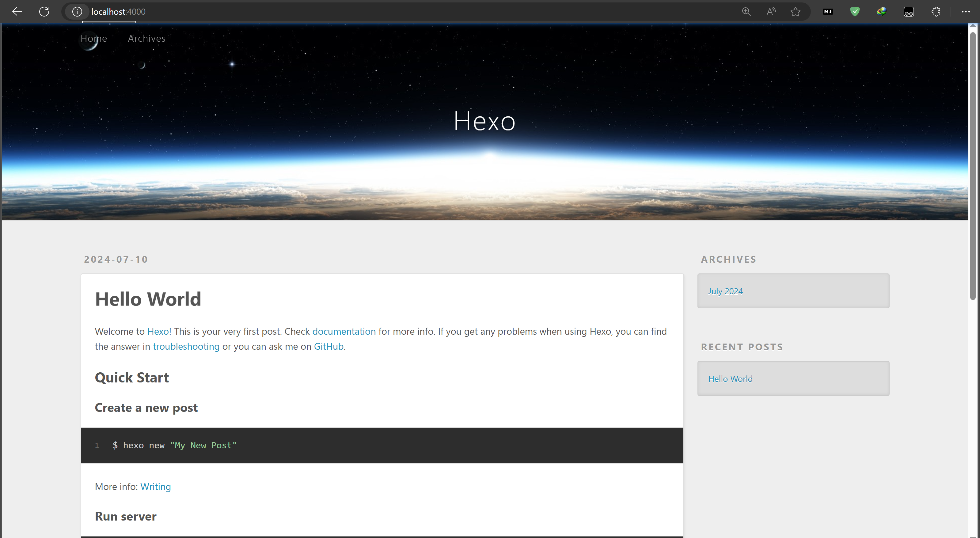Viewport: 980px width, 538px height.
Task: Activate the Read Aloud icon
Action: click(771, 12)
